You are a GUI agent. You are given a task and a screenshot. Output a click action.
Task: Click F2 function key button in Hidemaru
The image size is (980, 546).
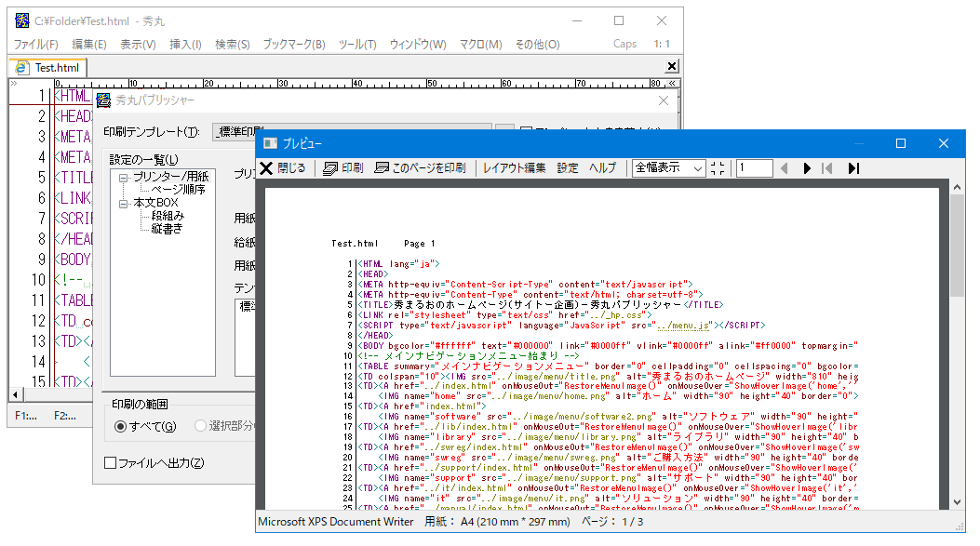pos(64,416)
